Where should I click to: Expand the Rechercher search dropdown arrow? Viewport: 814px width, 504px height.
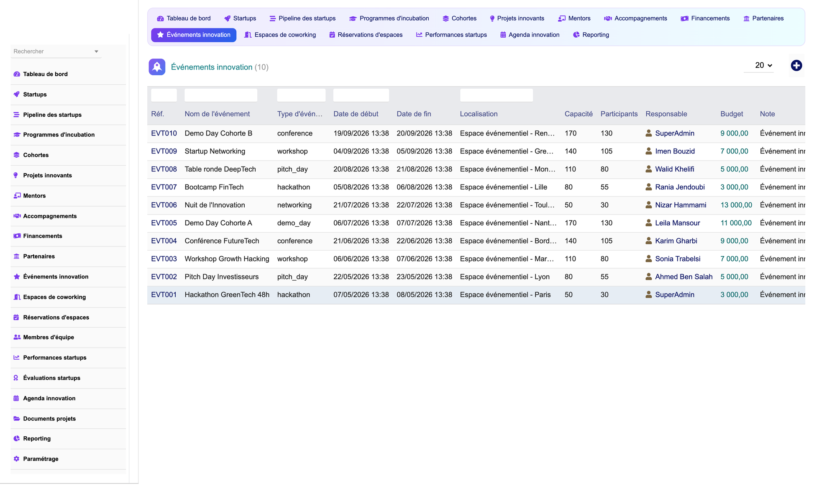[x=96, y=51]
